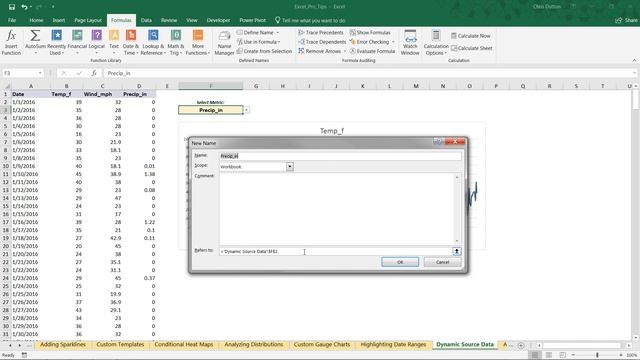
Task: Open the More Functions menu
Action: [198, 42]
